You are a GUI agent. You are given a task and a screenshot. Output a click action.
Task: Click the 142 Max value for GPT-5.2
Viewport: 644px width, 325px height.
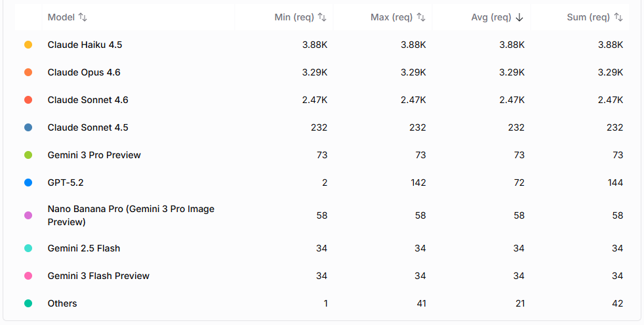point(418,183)
